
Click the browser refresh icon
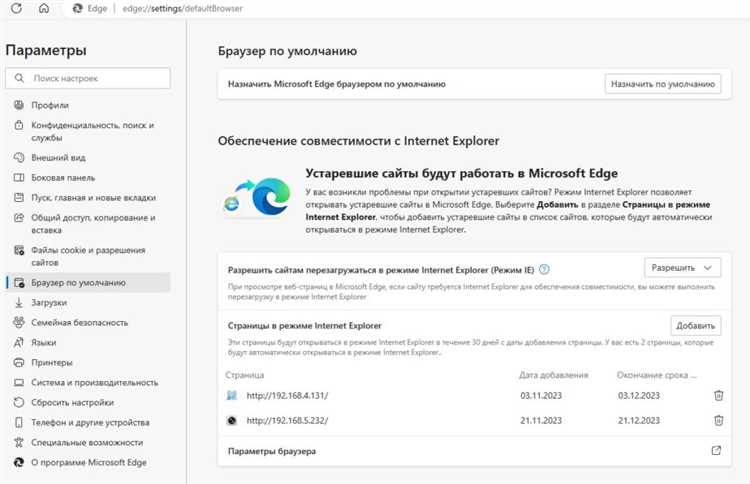(x=17, y=8)
